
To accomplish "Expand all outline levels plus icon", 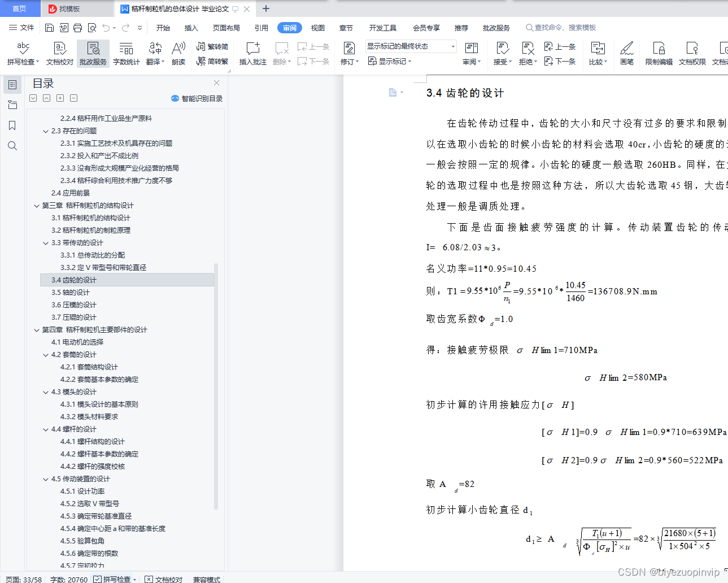I will [60, 98].
